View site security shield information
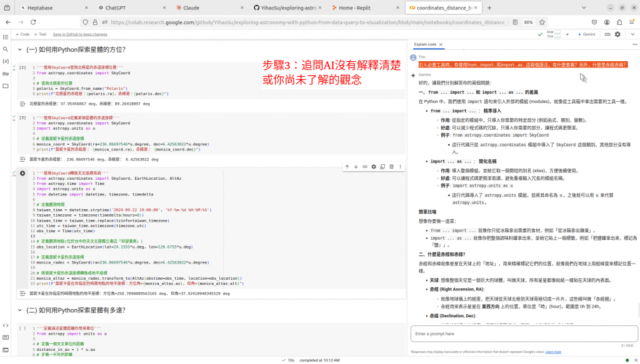The height and width of the screenshot is (364, 640). [x=85, y=22]
